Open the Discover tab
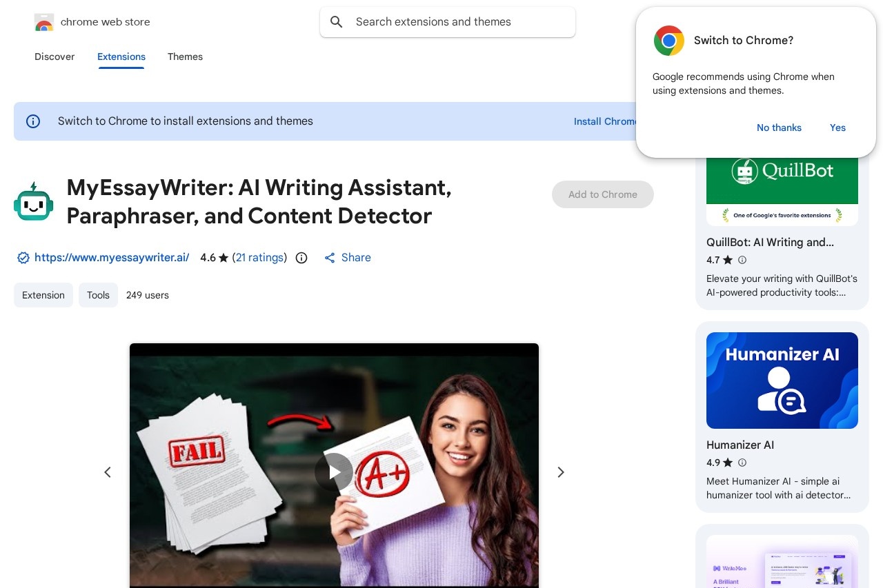This screenshot has width=883, height=588. click(54, 57)
